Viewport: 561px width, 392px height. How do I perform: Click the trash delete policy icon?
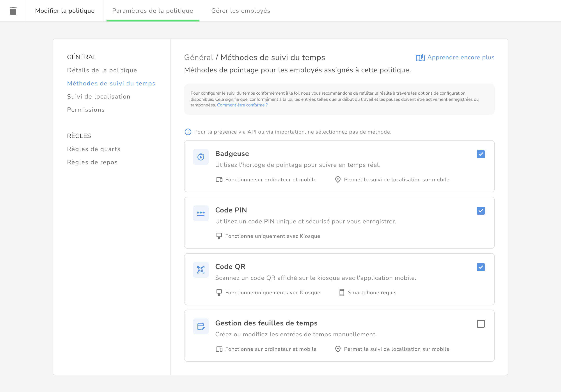point(13,11)
